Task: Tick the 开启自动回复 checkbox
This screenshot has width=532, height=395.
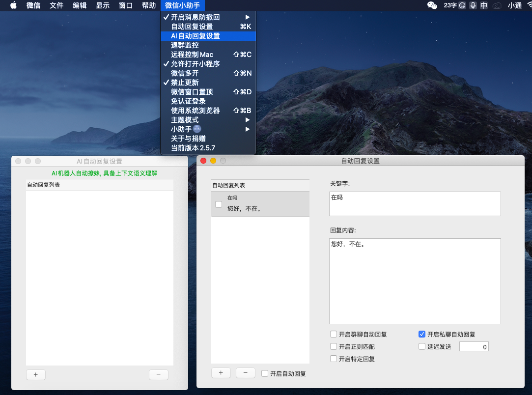Action: pos(265,373)
